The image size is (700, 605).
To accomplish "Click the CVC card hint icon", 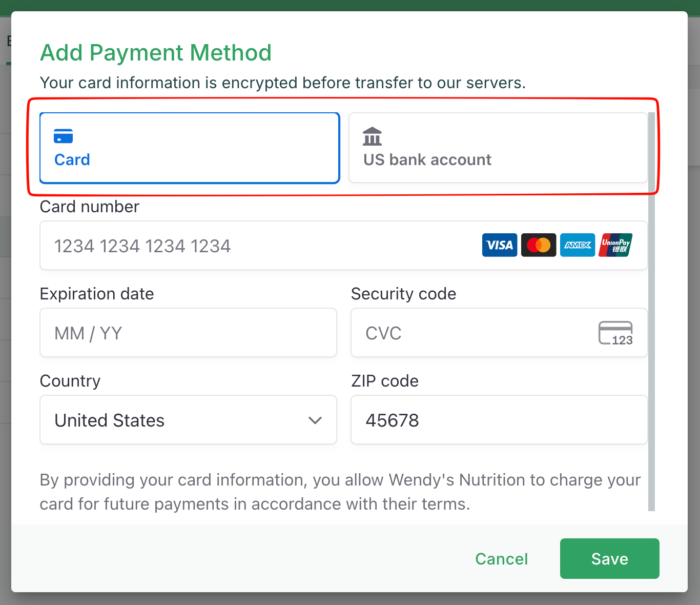I will click(615, 333).
